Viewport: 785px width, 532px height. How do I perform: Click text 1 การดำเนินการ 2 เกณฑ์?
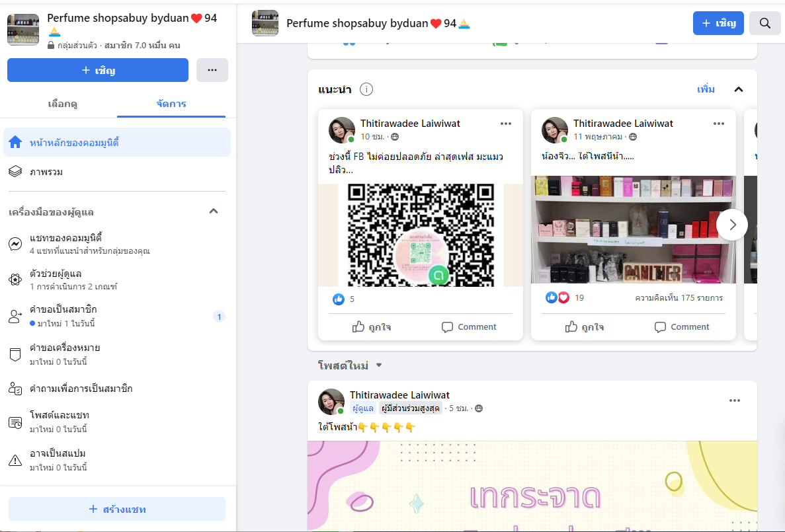tap(73, 287)
